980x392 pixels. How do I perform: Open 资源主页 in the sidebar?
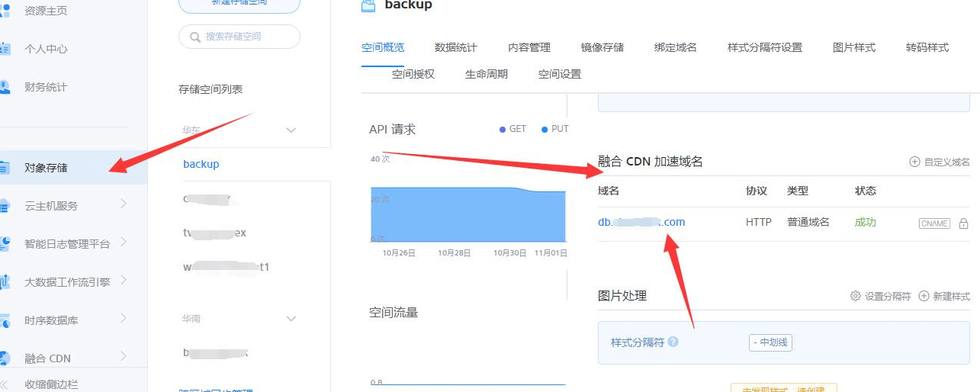pos(46,11)
